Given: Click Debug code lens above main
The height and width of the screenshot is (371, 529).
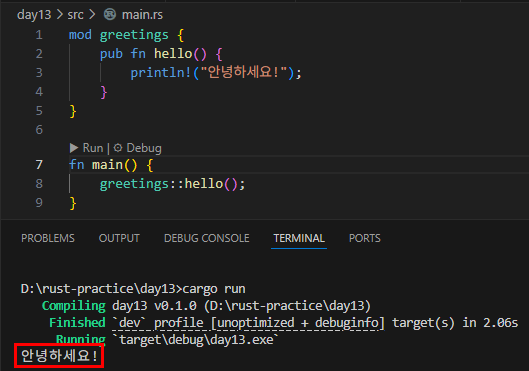Looking at the screenshot, I should (x=144, y=148).
